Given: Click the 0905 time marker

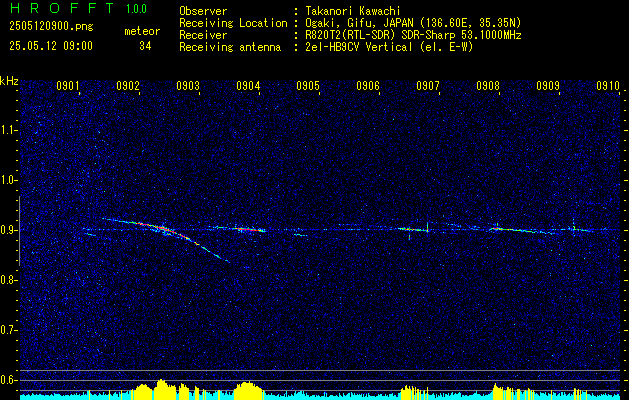Looking at the screenshot, I should point(308,85).
